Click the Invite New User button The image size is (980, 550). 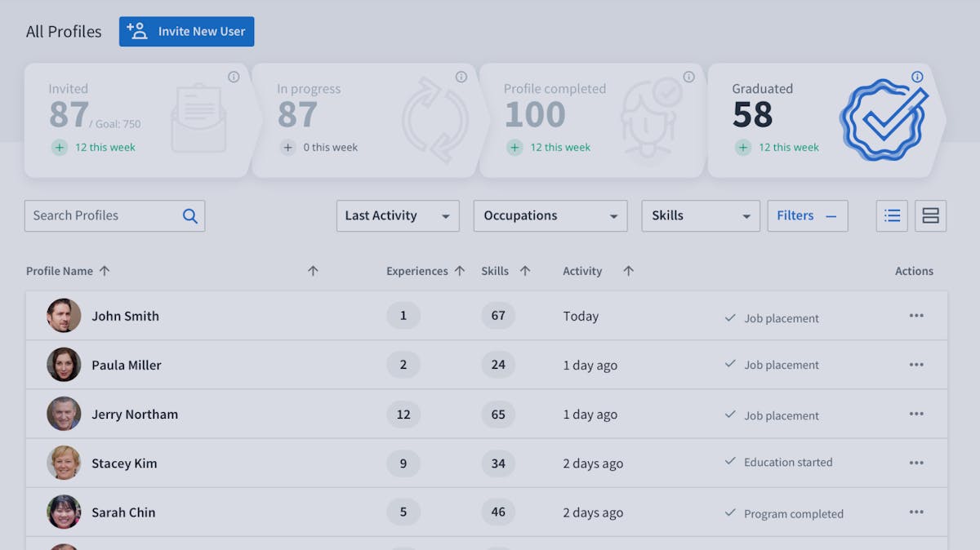(187, 32)
